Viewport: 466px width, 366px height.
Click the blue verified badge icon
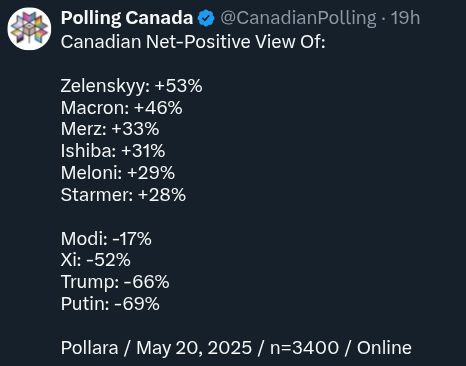206,18
